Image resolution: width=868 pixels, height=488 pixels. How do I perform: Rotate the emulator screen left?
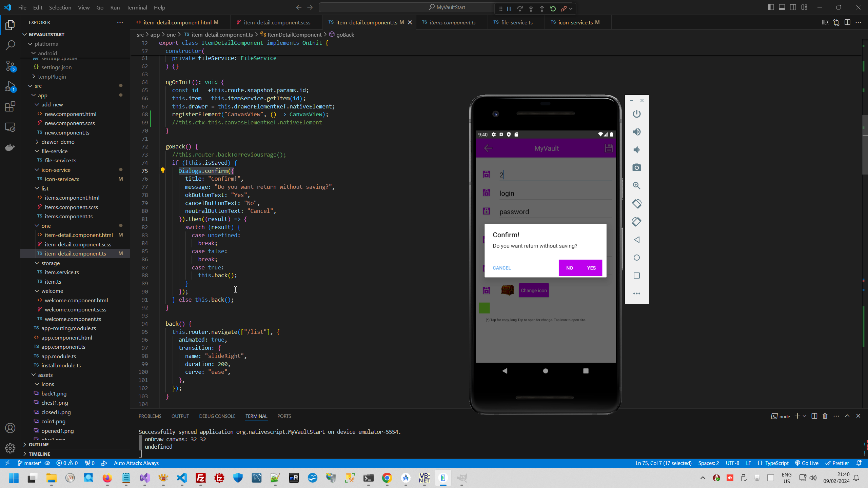[x=636, y=204]
